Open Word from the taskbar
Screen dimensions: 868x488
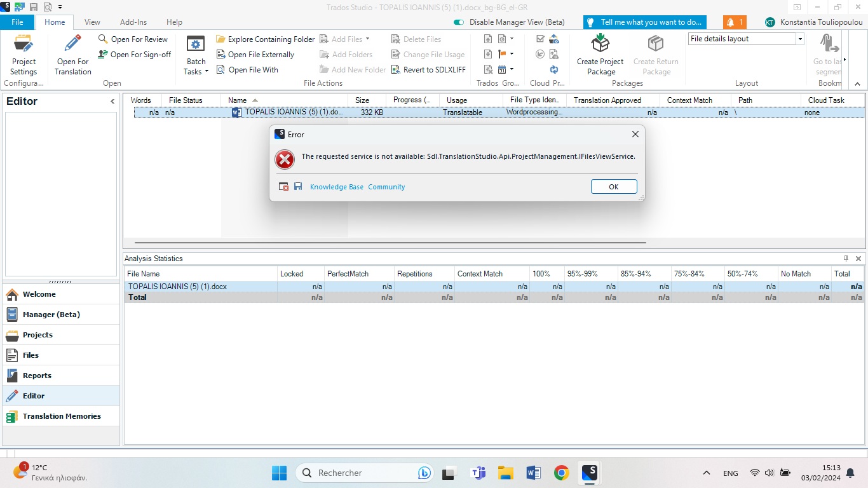(x=533, y=473)
